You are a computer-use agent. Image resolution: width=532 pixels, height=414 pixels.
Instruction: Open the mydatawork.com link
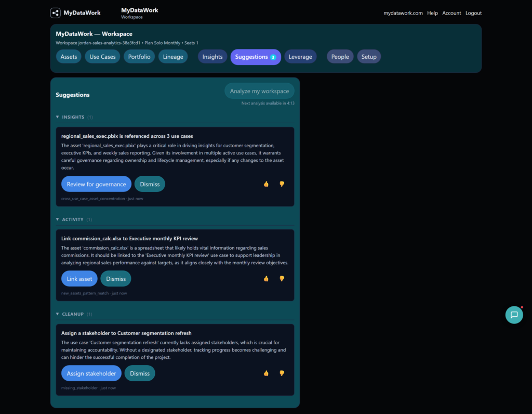coord(403,13)
